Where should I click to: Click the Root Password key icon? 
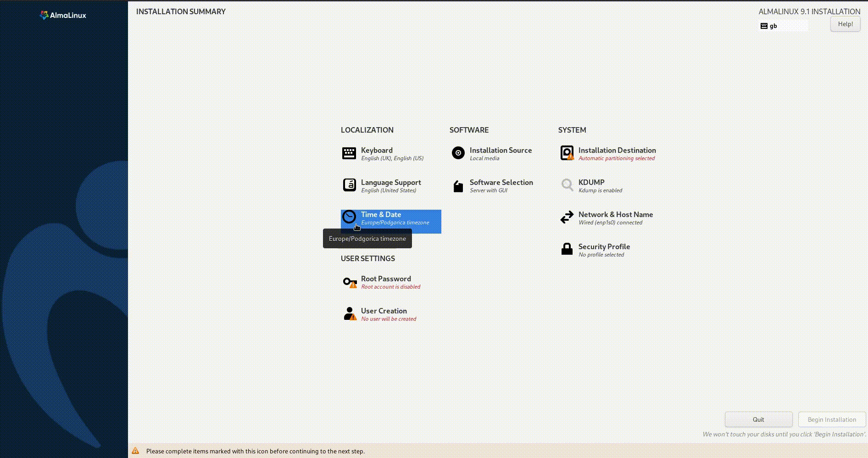349,282
